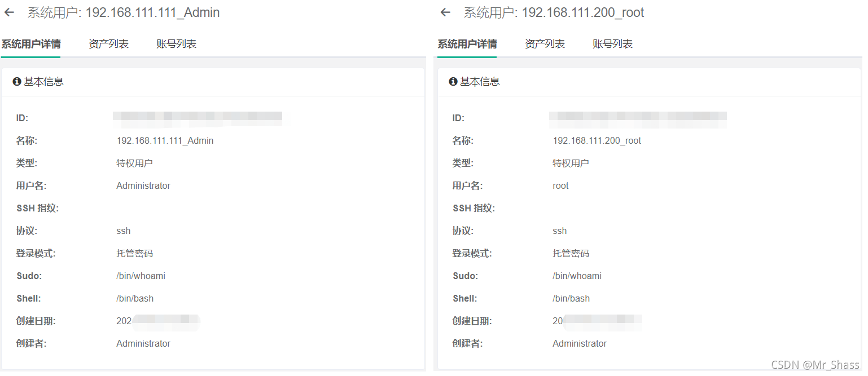
Task: Select the active 系统用户详情 tab on the left
Action: click(30, 43)
